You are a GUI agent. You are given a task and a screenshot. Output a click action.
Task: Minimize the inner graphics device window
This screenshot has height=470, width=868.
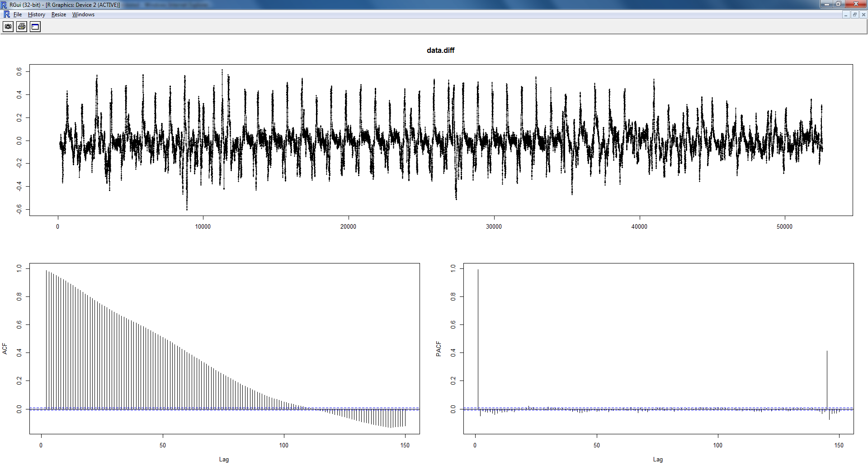(x=846, y=15)
